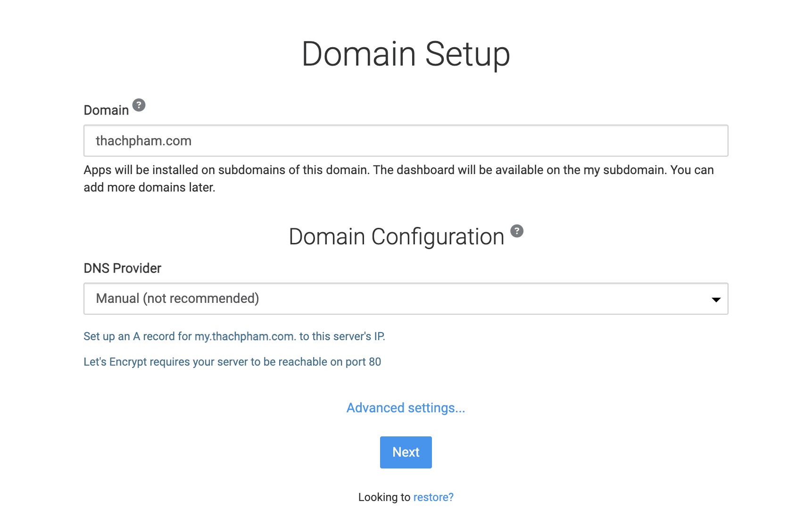Click the DNS Provider dropdown caret arrow
The width and height of the screenshot is (812, 518).
(x=716, y=300)
